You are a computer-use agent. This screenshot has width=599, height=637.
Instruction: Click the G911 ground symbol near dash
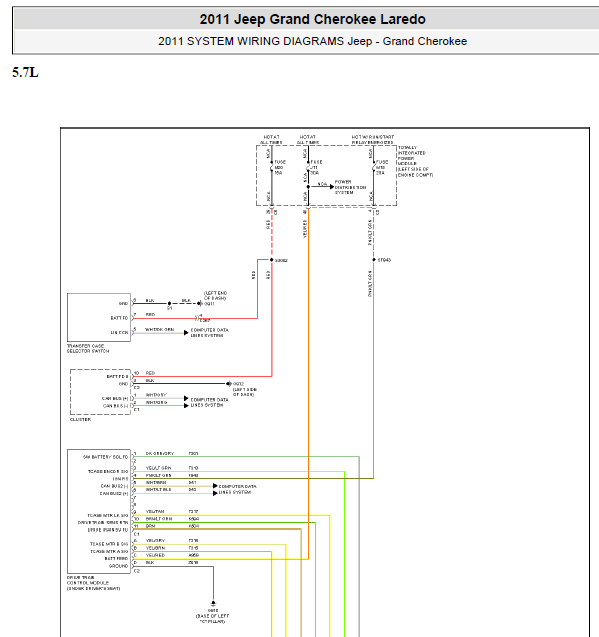click(x=200, y=303)
